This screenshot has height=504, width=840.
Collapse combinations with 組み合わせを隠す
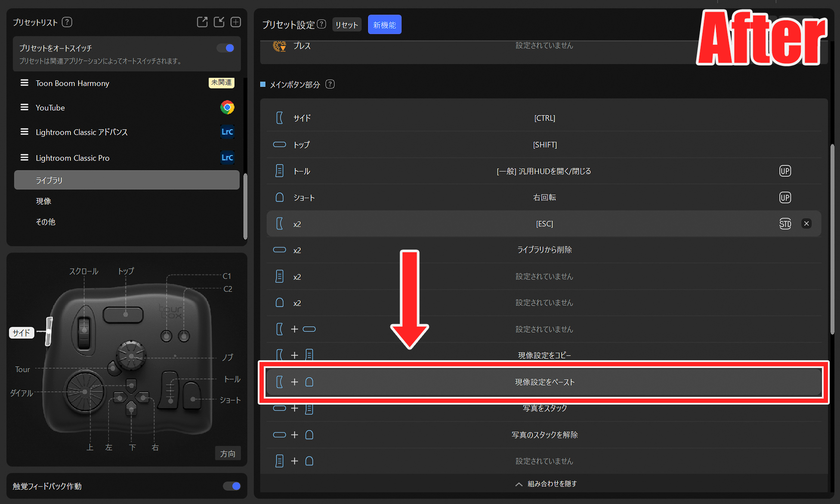point(546,484)
